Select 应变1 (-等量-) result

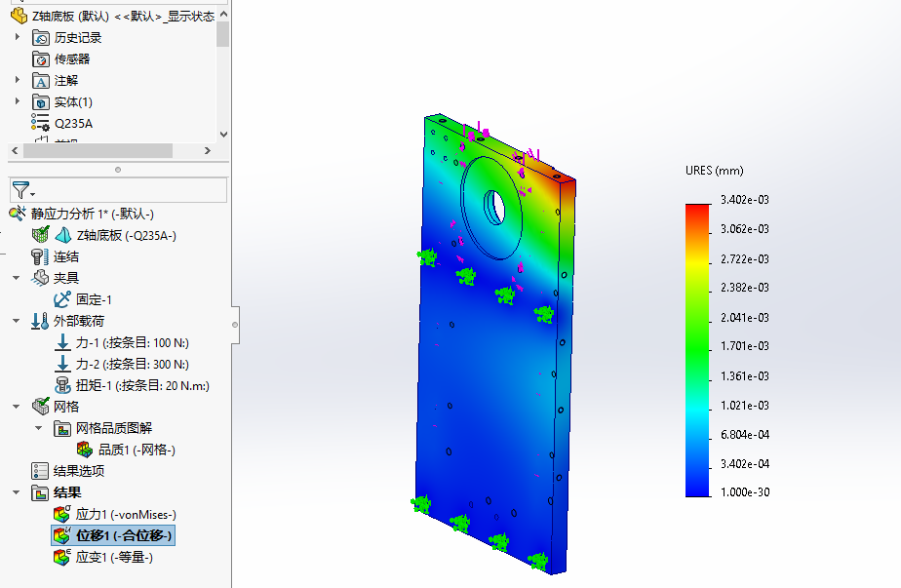(114, 558)
